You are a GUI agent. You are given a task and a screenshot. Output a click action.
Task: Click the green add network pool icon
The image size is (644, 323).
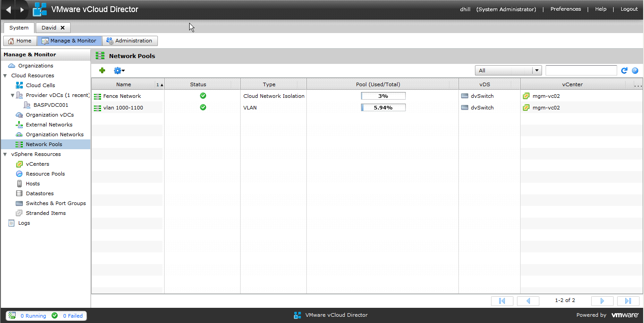point(102,70)
